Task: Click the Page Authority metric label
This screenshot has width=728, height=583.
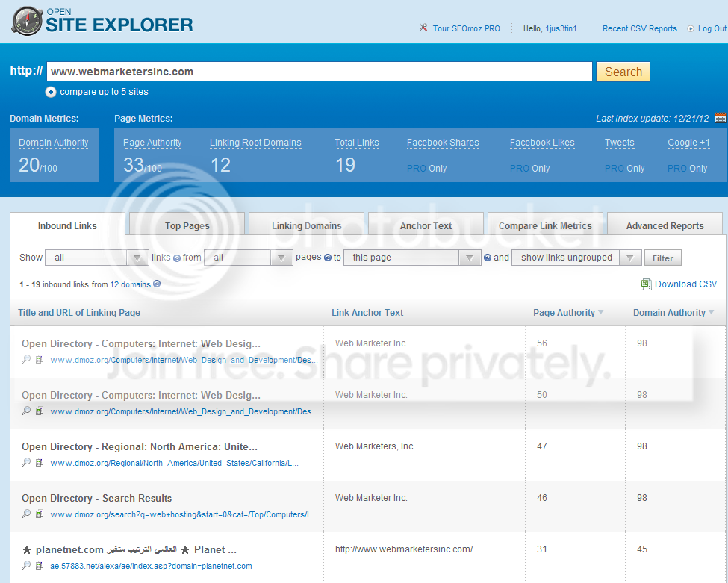Action: (152, 143)
